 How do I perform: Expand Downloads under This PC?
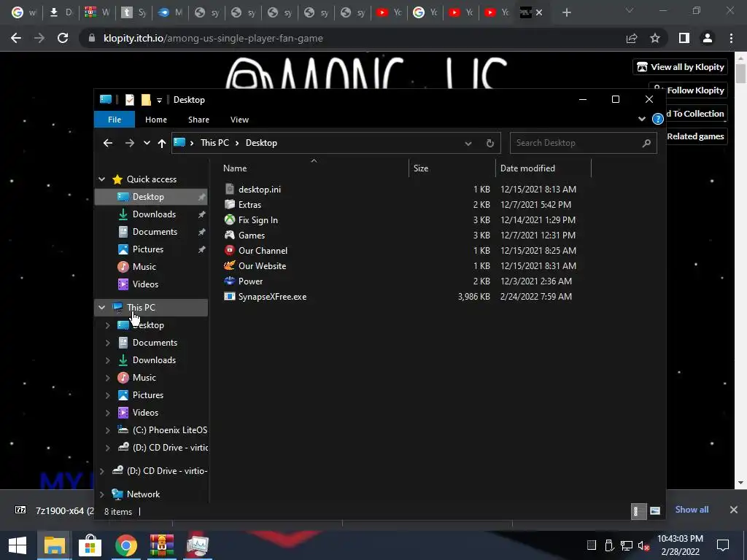click(108, 360)
